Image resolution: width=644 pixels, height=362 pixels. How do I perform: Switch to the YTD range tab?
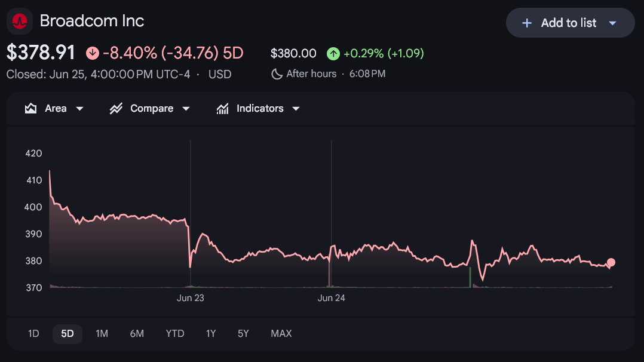tap(175, 334)
